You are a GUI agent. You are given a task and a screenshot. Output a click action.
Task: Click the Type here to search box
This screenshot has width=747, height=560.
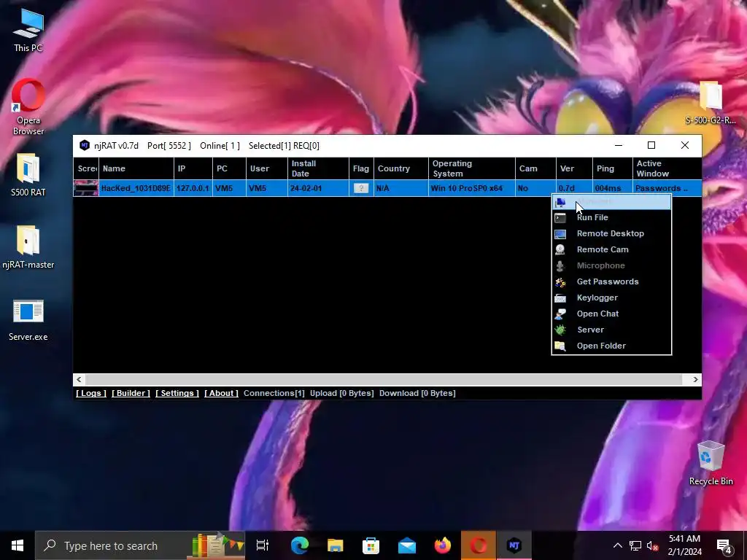[x=140, y=545]
